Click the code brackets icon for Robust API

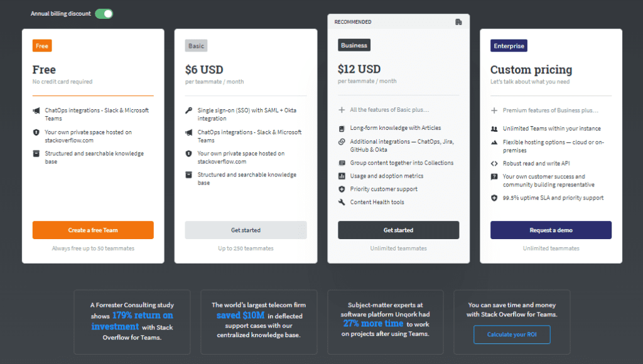(x=494, y=164)
